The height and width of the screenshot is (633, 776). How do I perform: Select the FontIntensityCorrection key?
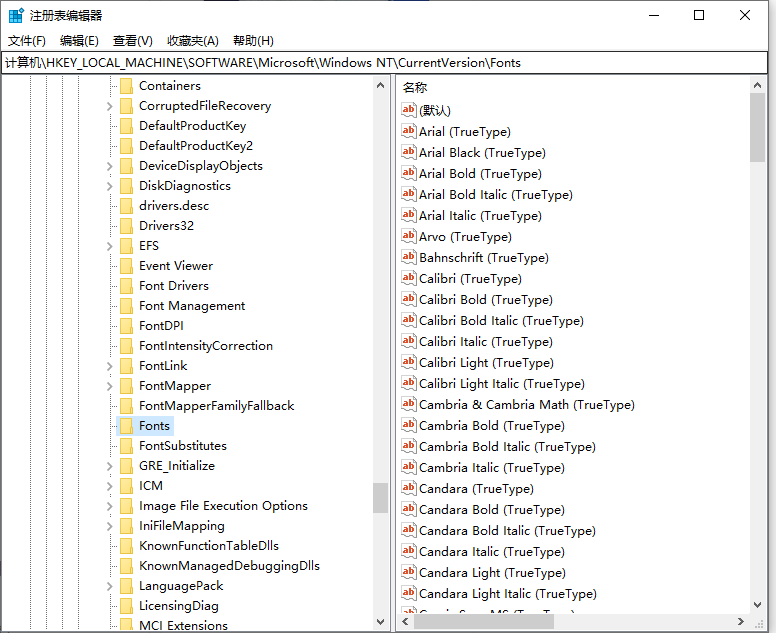click(206, 346)
